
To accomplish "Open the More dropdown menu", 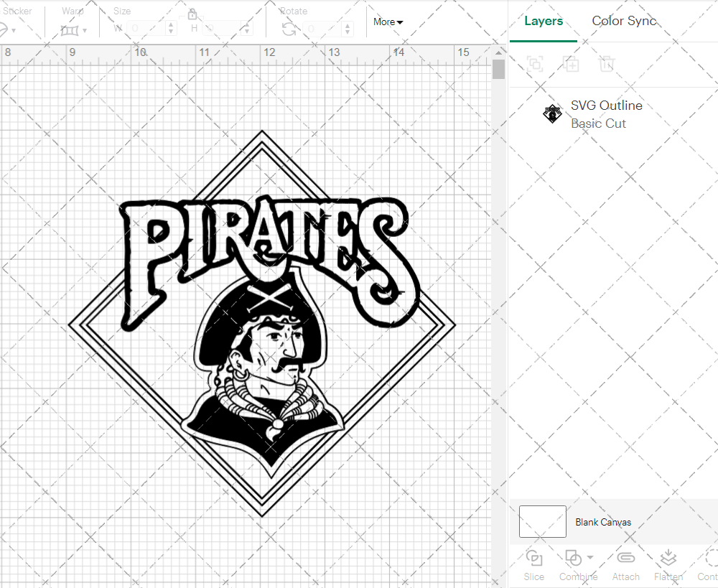I will [x=388, y=22].
